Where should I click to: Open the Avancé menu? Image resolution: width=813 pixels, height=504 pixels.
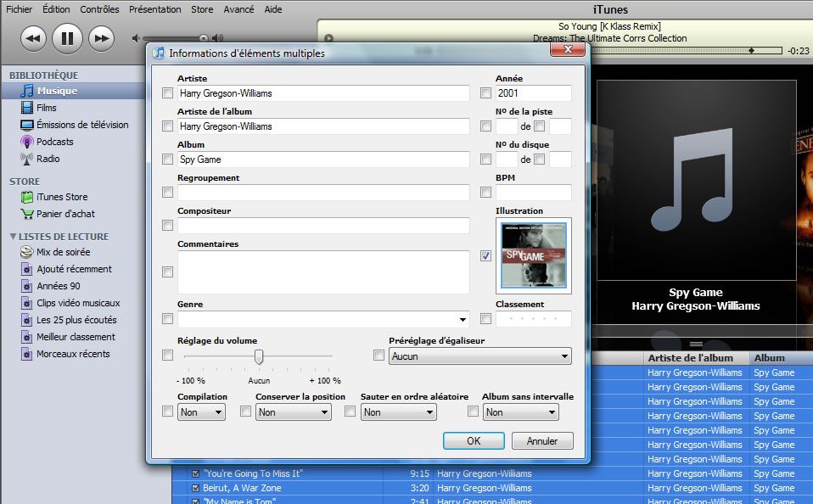coord(238,9)
